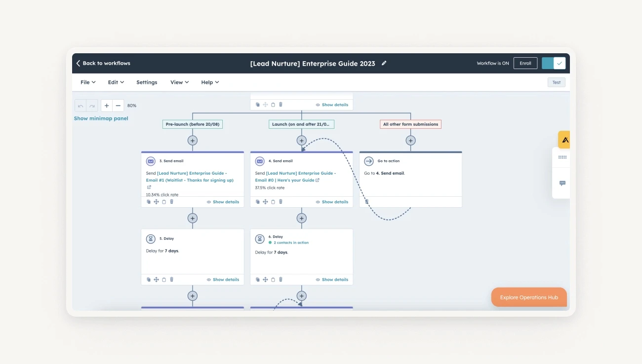Show details for 6. Delay
Viewport: 642px width, 364px height.
coord(332,280)
